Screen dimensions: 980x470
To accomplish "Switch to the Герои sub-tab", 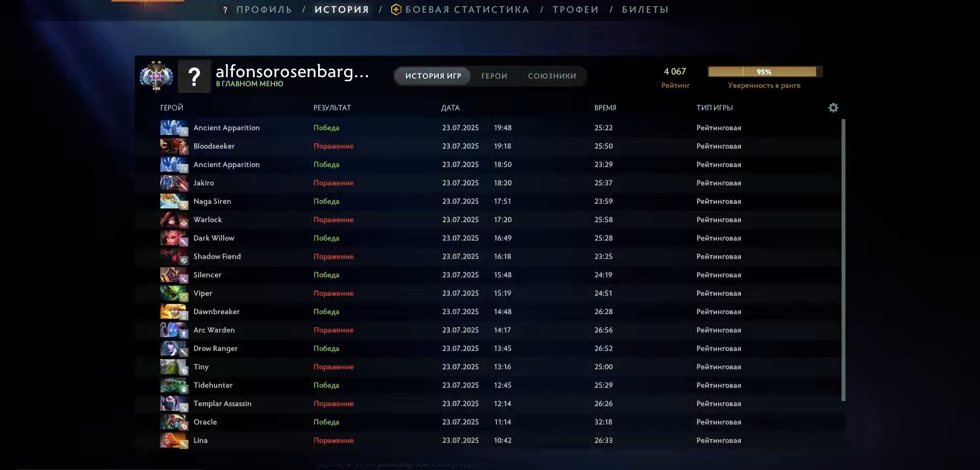I will [494, 76].
